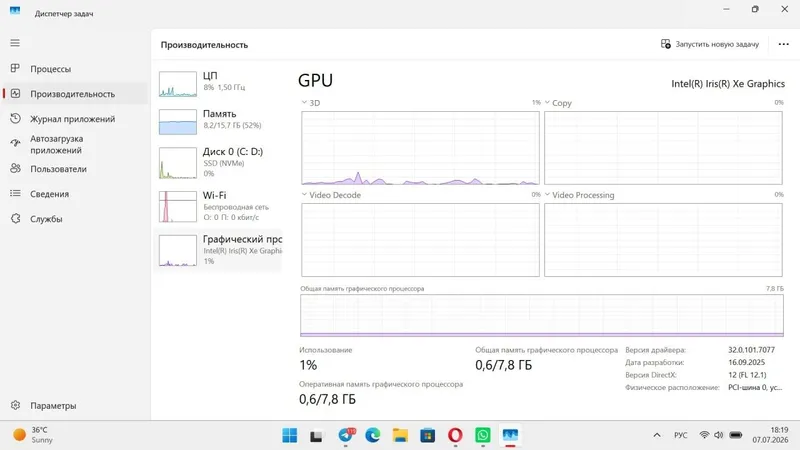Screen dimensions: 800x450
Task: Select Диск 0 (C: D:) performance item
Action: point(219,163)
